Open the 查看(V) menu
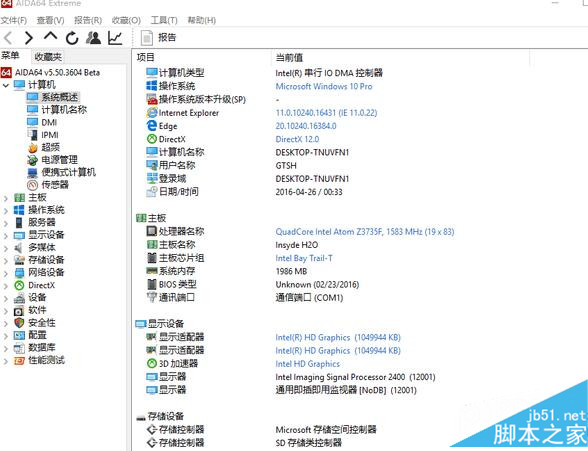The height and width of the screenshot is (451, 588). tap(50, 20)
